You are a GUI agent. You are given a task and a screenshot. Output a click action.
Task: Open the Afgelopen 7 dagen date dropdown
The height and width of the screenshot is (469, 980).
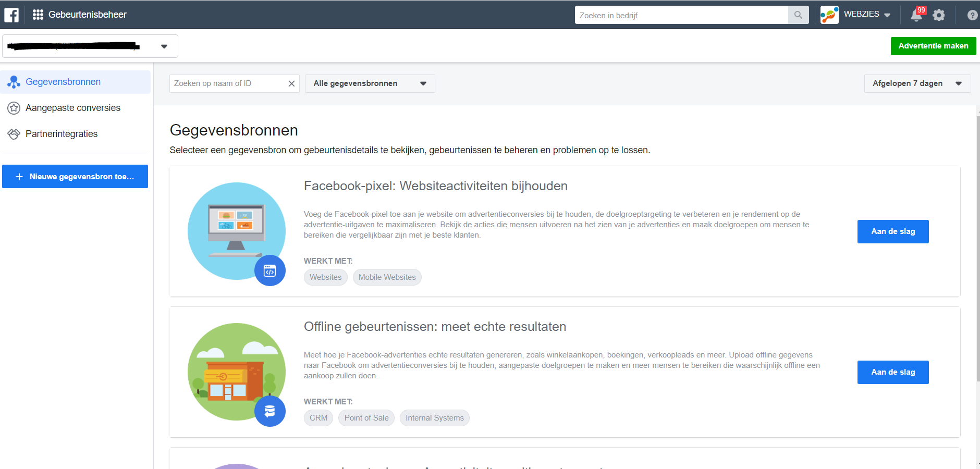(x=917, y=83)
